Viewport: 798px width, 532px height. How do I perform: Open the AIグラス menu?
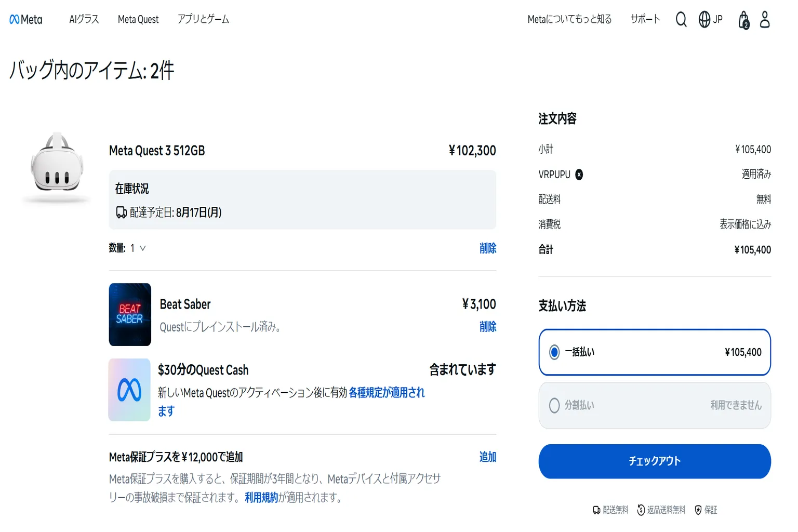pos(84,20)
